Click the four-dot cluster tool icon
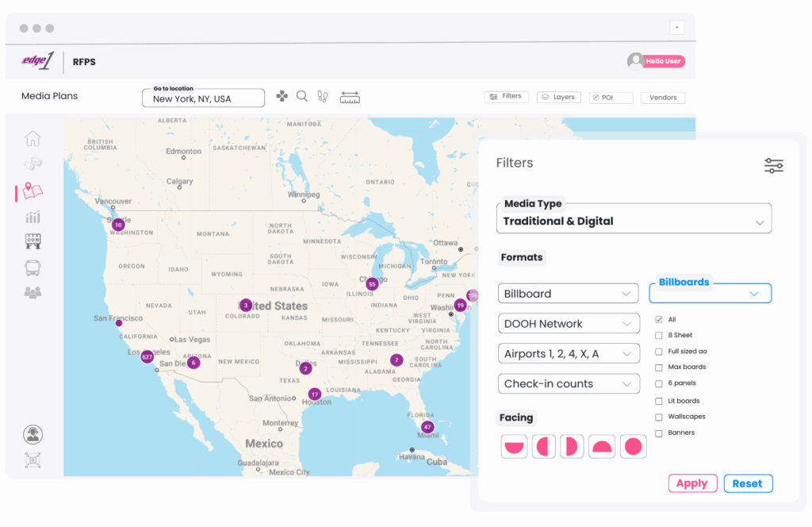 coord(282,96)
